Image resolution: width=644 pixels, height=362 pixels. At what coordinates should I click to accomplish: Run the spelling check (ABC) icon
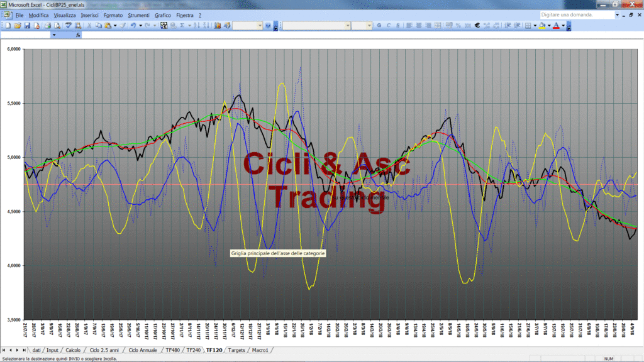pos(69,25)
